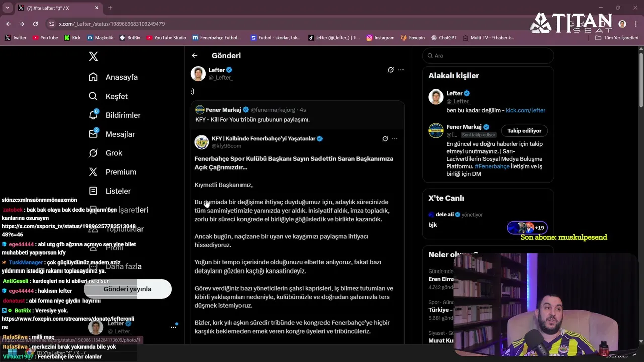
Task: Open Kick bookmark
Action: (x=72, y=38)
